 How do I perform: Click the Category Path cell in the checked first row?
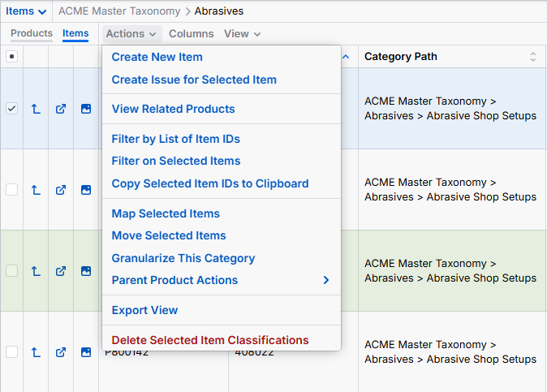point(452,109)
